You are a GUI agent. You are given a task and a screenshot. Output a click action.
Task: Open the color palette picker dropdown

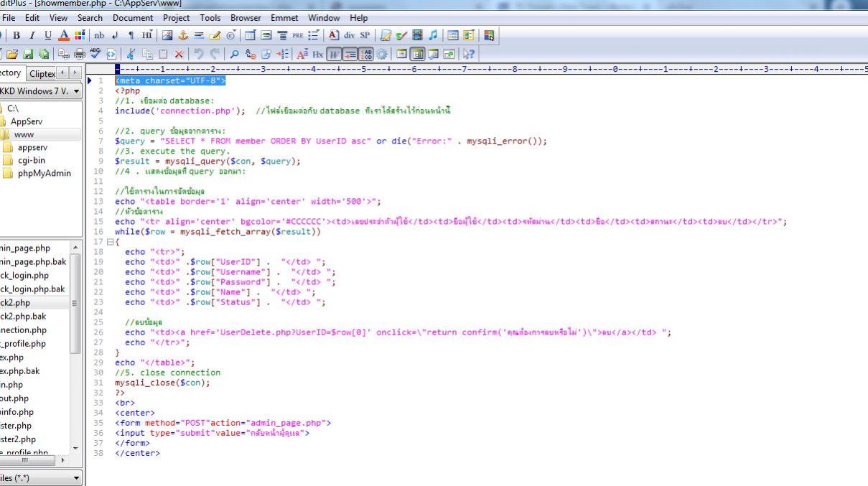point(80,35)
